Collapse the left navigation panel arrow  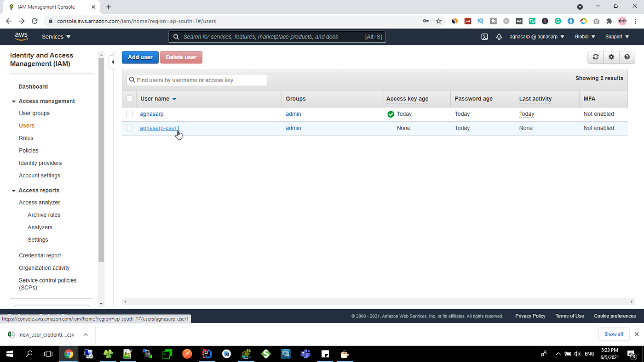[112, 62]
